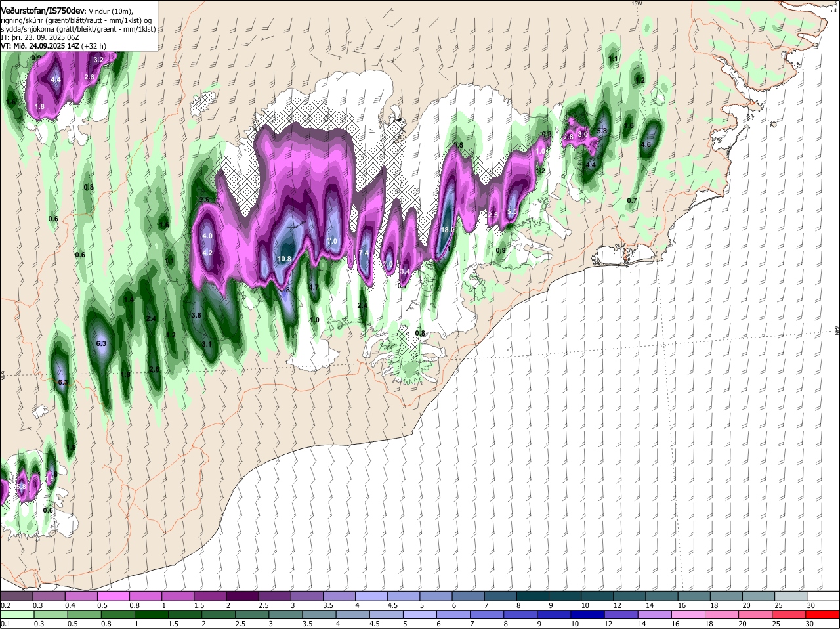Click the 4.0 precipitation value on the map
Screen dimensions: 840x629
point(207,236)
